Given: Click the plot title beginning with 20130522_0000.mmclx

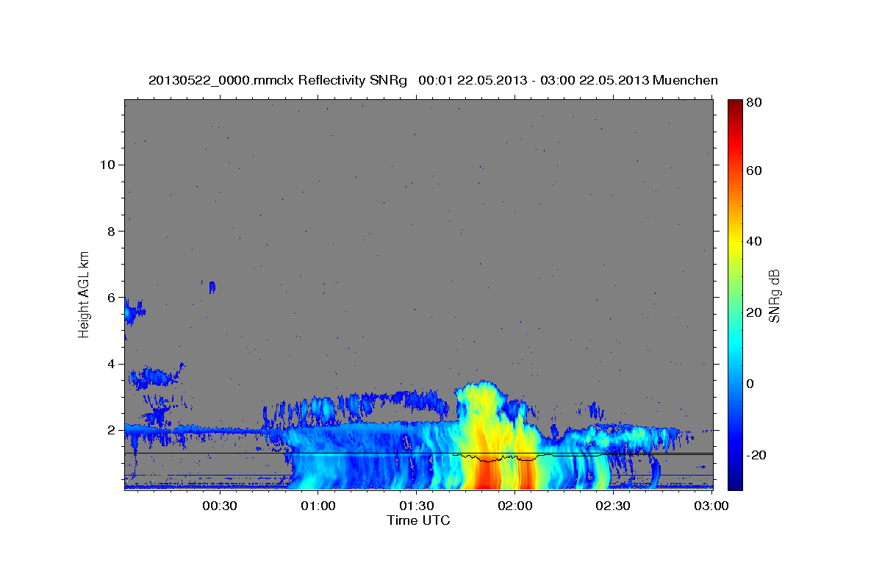Looking at the screenshot, I should [433, 80].
